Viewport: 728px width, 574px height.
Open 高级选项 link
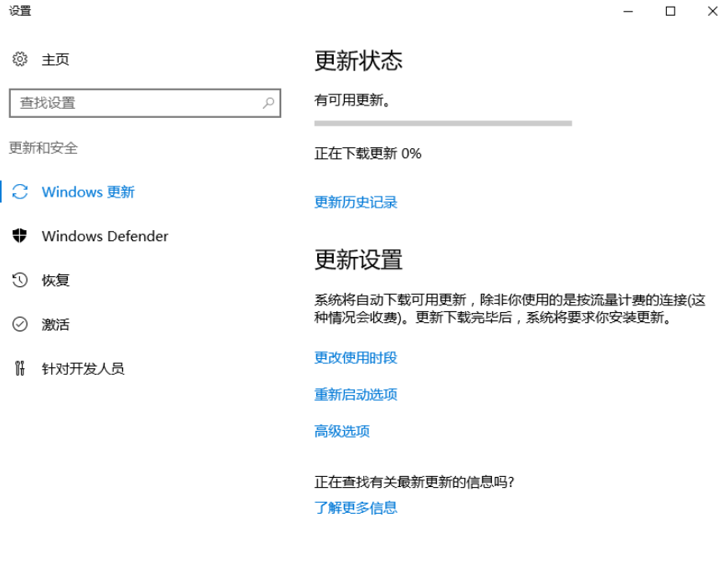[x=341, y=431]
